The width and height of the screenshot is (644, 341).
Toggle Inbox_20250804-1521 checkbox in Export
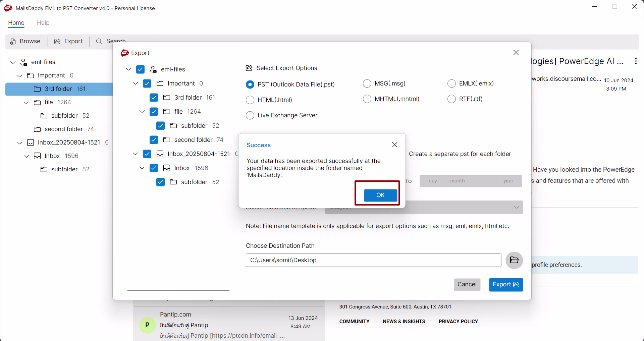pos(147,154)
